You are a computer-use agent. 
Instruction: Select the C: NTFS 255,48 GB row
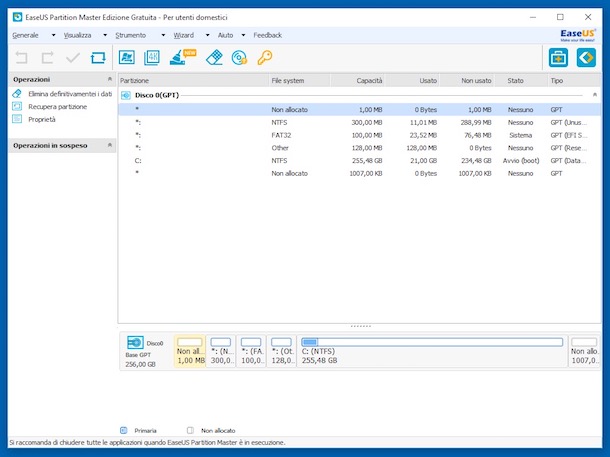point(359,161)
